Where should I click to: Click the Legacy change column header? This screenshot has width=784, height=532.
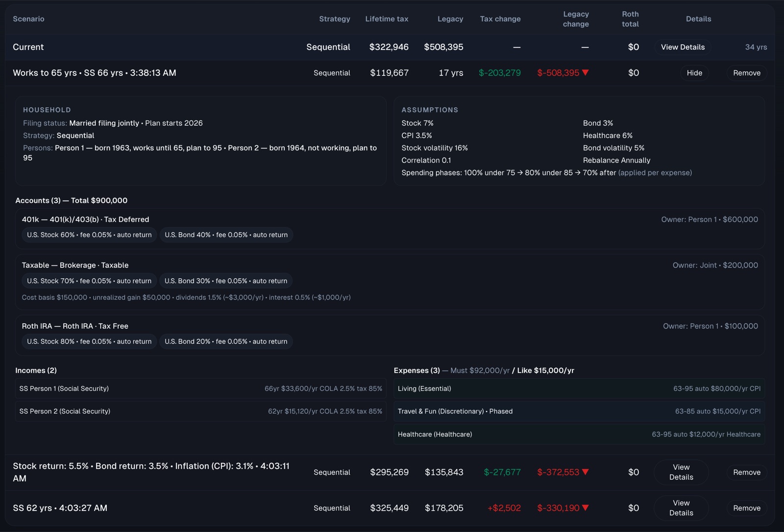click(576, 19)
